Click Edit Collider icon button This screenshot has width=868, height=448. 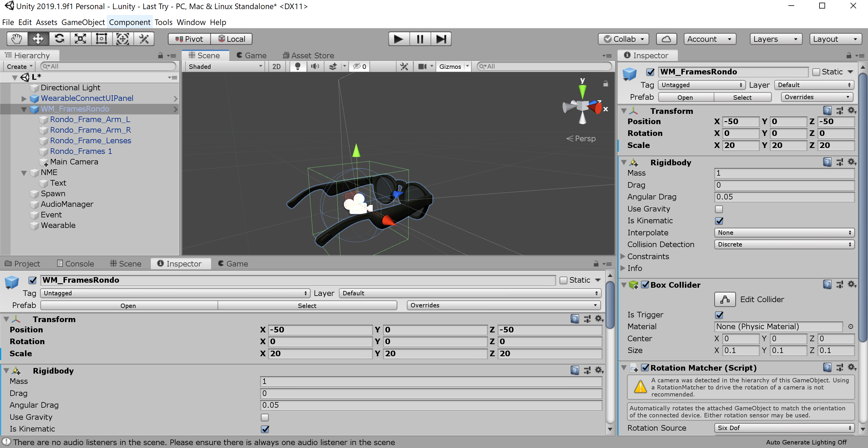[x=725, y=299]
